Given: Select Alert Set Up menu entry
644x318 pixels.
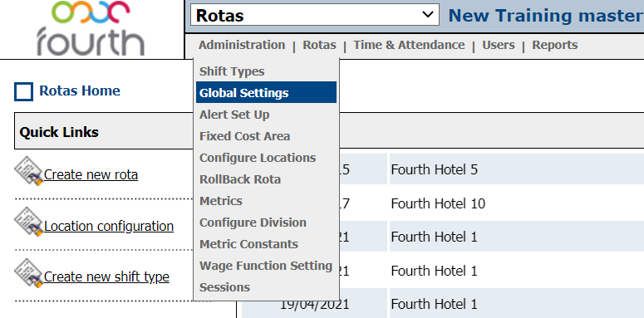Looking at the screenshot, I should (x=234, y=115).
